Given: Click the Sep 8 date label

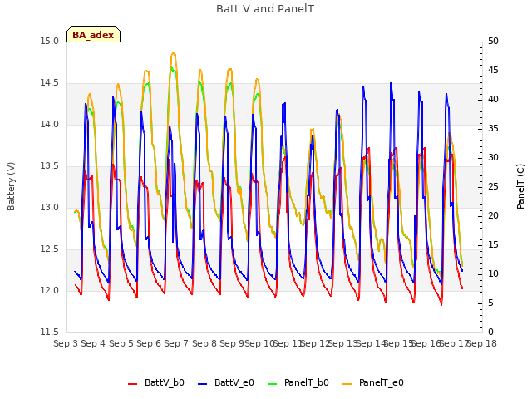Looking at the screenshot, I should tap(204, 343).
